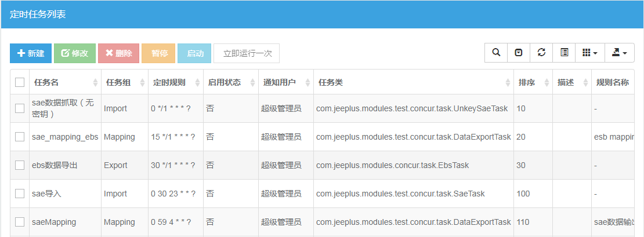Check the sae_mapping_ebs row checkbox
This screenshot has width=644, height=237.
tap(20, 137)
